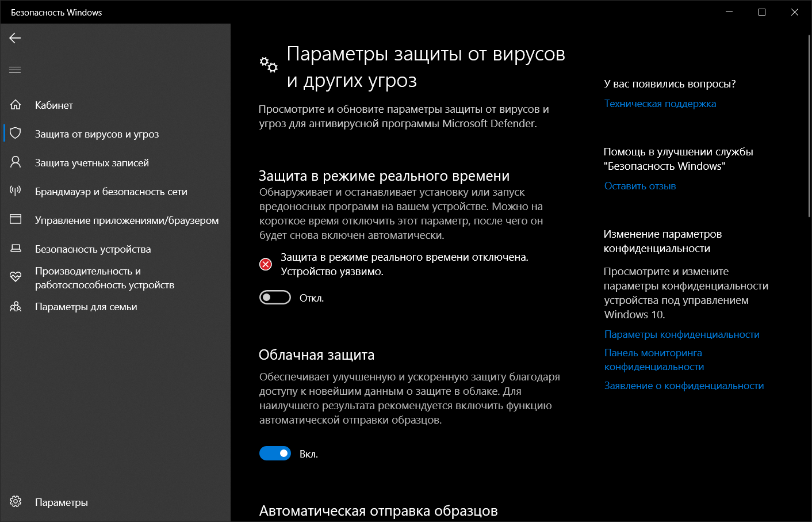Screen dimensions: 812x522
Task: Click the Автоматическая отправка образцов heading
Action: 378,510
